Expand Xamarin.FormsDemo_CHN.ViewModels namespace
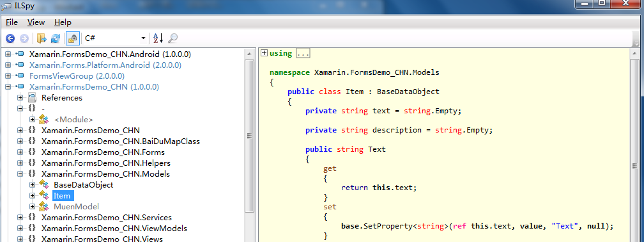 (20, 228)
